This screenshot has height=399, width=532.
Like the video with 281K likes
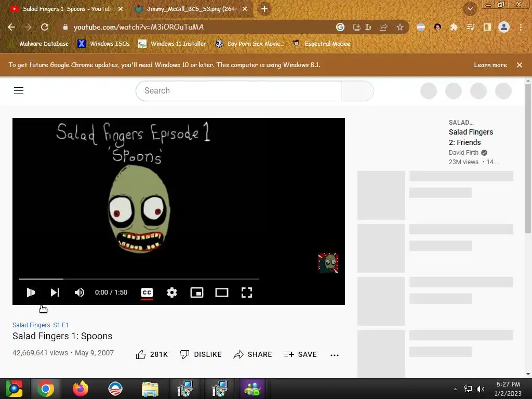(x=152, y=354)
